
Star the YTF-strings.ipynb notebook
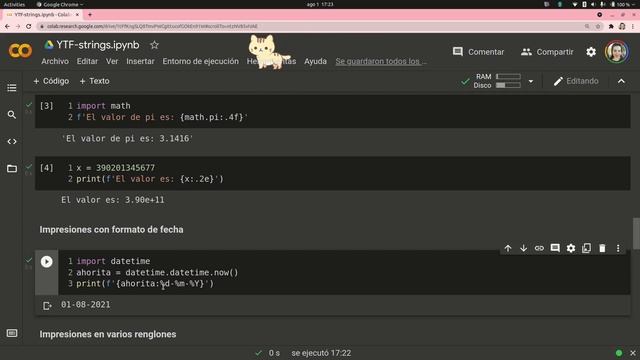click(154, 45)
